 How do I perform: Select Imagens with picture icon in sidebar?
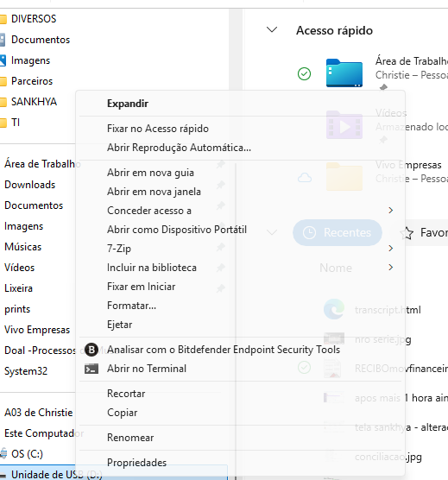30,60
